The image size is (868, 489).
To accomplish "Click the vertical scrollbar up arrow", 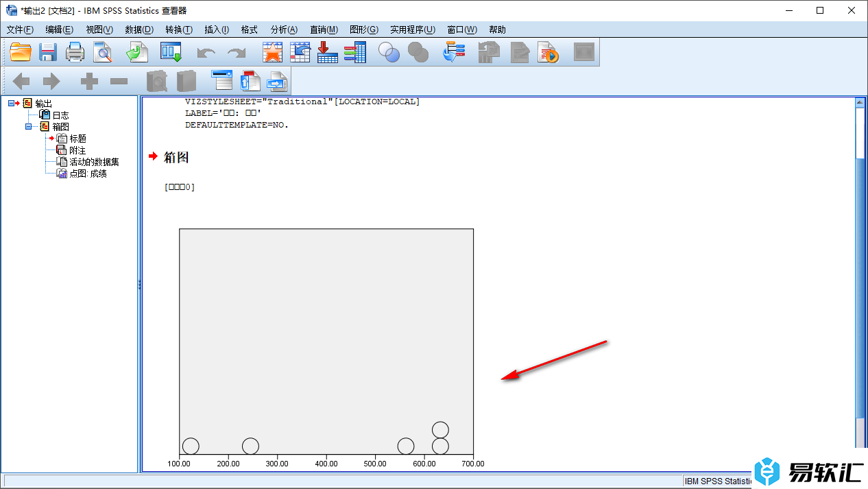I will 860,102.
